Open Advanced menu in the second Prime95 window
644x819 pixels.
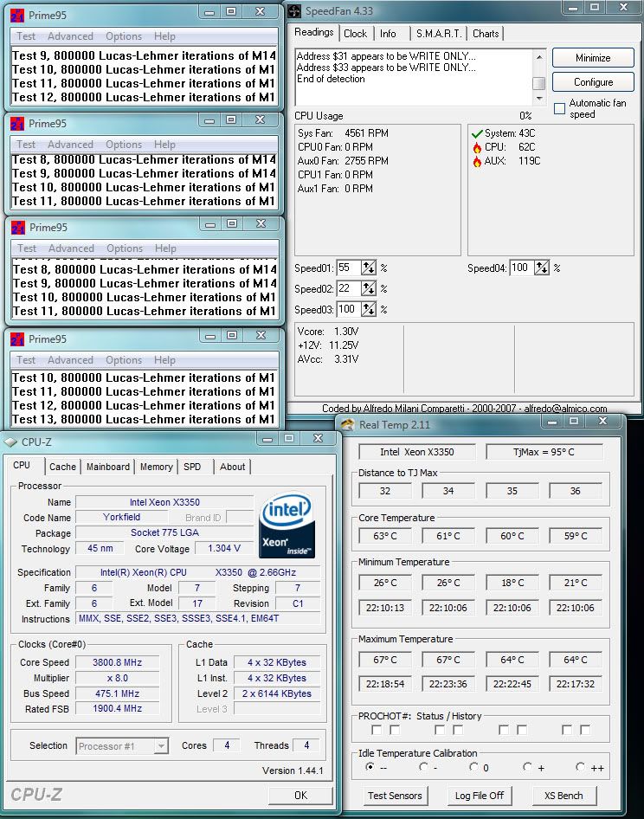pyautogui.click(x=70, y=145)
